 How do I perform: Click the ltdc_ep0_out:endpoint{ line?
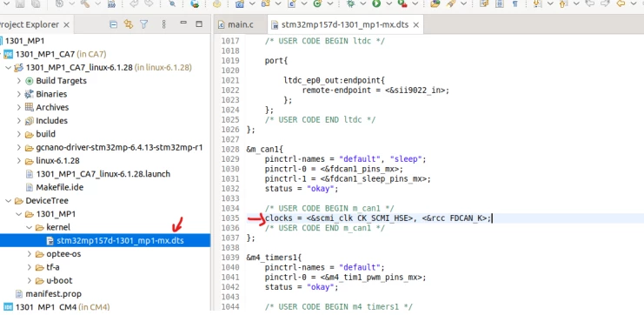point(335,80)
